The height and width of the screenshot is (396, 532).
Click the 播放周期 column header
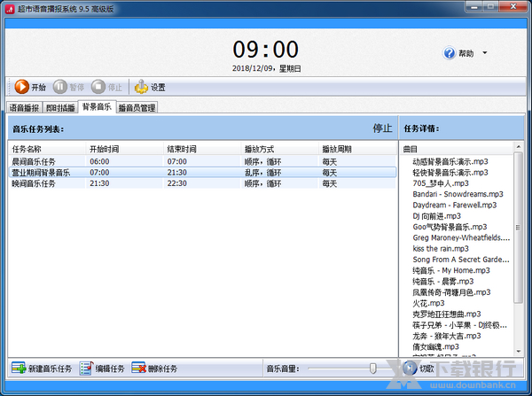click(x=357, y=149)
